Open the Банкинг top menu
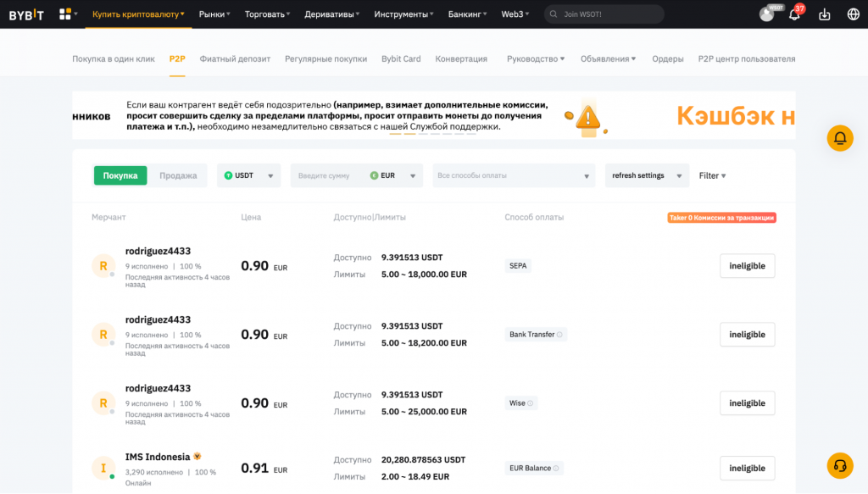 [467, 14]
